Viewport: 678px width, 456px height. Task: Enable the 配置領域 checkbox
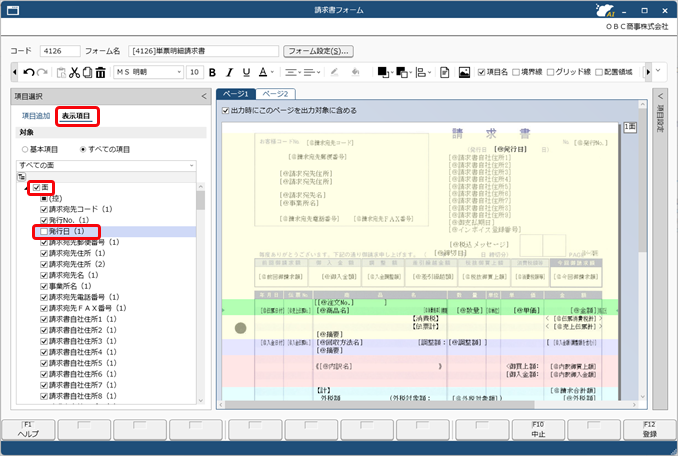[599, 72]
